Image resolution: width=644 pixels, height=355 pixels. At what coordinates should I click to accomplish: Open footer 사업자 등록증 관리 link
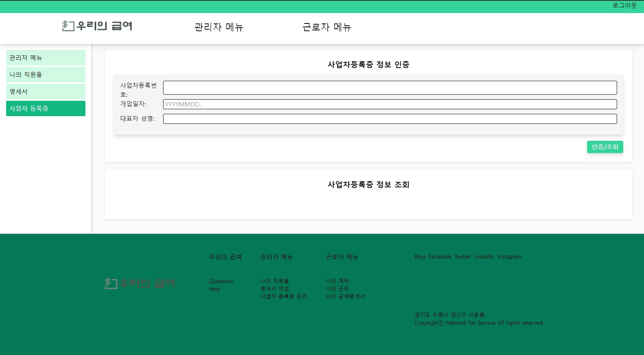point(284,296)
